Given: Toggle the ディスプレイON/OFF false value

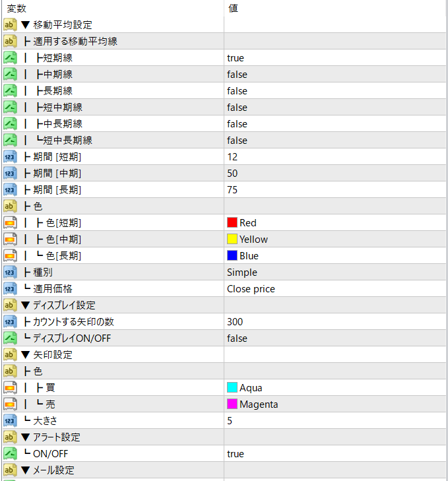Looking at the screenshot, I should (237, 338).
